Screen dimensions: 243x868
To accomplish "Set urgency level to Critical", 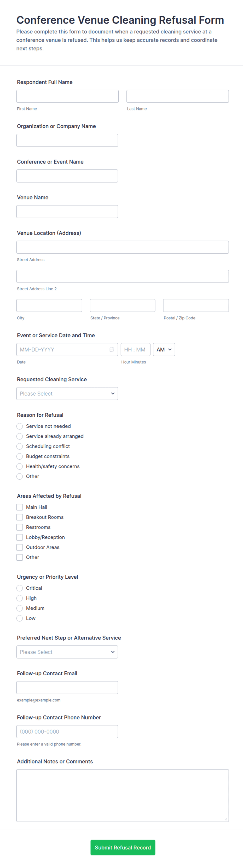I will click(x=20, y=588).
